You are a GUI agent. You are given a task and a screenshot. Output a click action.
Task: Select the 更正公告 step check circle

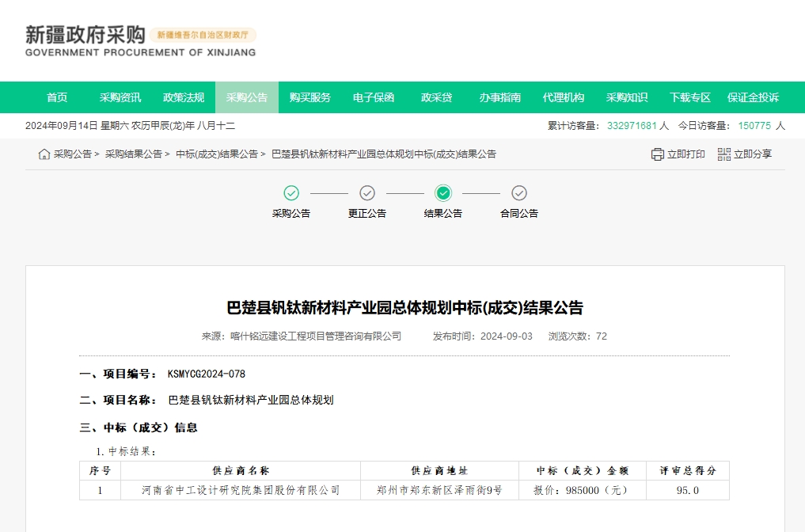pos(367,193)
